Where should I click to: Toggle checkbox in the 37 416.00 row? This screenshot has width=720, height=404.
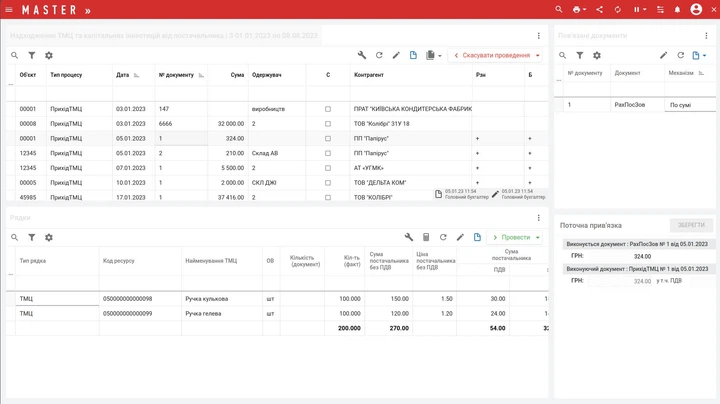[328, 197]
